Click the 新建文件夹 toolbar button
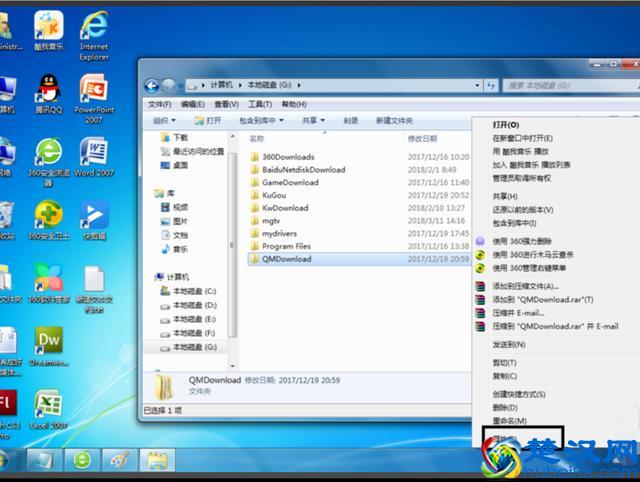The image size is (640, 482). tap(394, 120)
